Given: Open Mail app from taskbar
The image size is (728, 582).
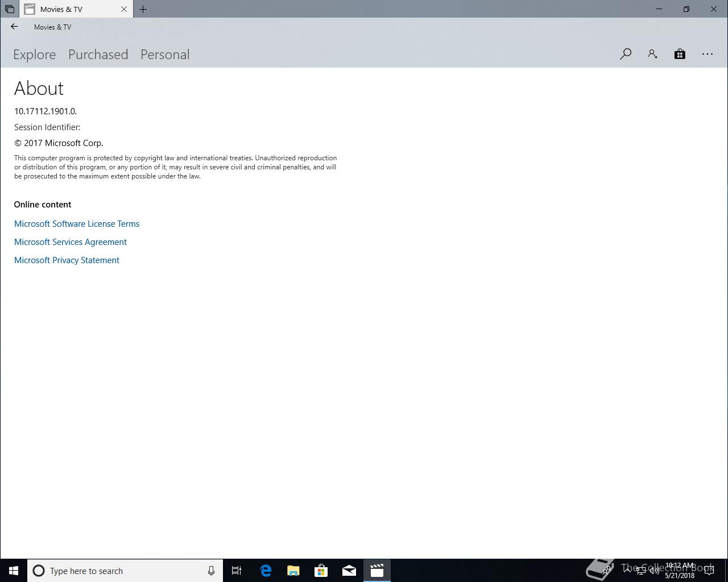Looking at the screenshot, I should coord(349,571).
